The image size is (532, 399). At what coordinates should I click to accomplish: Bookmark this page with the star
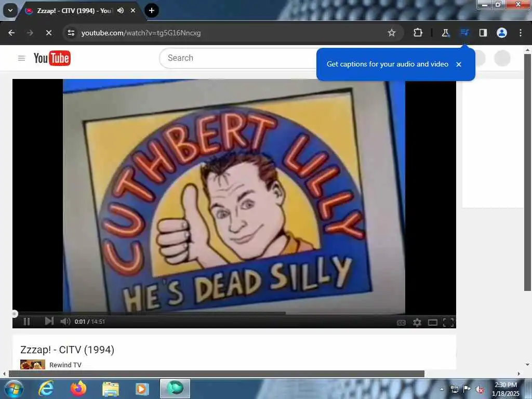[392, 33]
